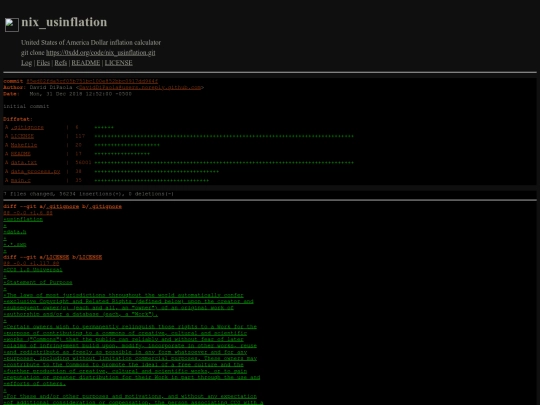Open the commit hash link

coord(92,81)
